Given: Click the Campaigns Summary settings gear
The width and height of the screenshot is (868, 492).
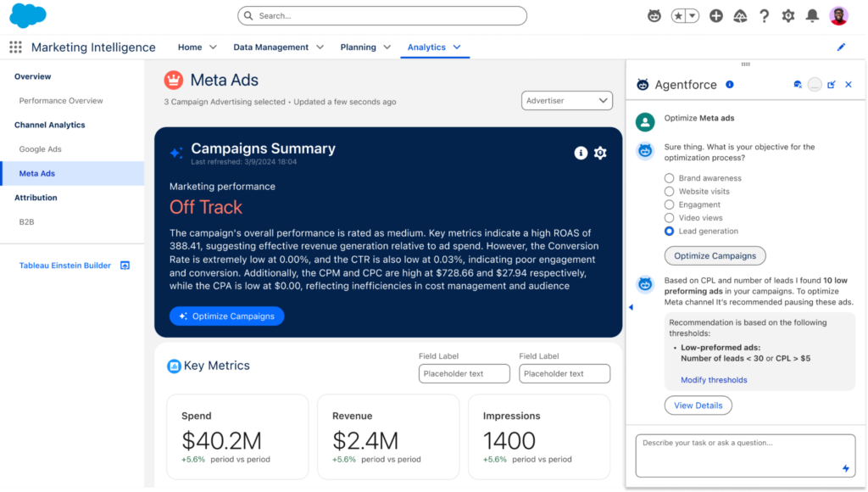Looking at the screenshot, I should click(600, 153).
